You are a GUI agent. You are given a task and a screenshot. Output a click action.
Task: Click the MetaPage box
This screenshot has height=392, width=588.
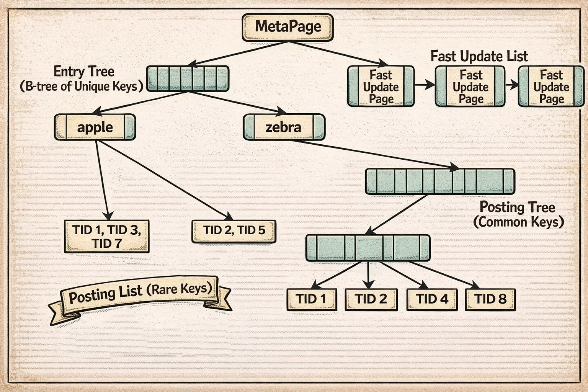tap(287, 27)
